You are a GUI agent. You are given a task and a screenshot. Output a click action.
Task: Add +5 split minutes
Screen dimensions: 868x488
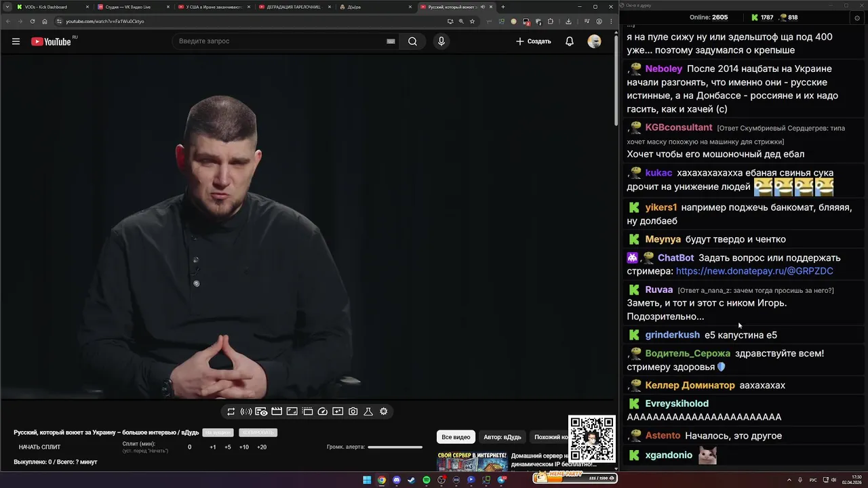(x=228, y=447)
